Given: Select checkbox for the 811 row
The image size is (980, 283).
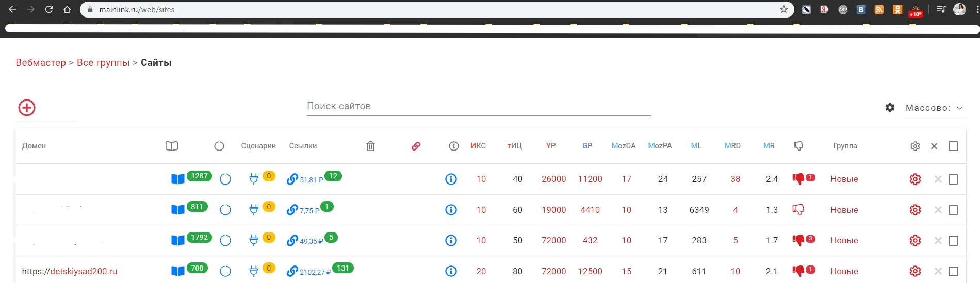Looking at the screenshot, I should pos(953,210).
